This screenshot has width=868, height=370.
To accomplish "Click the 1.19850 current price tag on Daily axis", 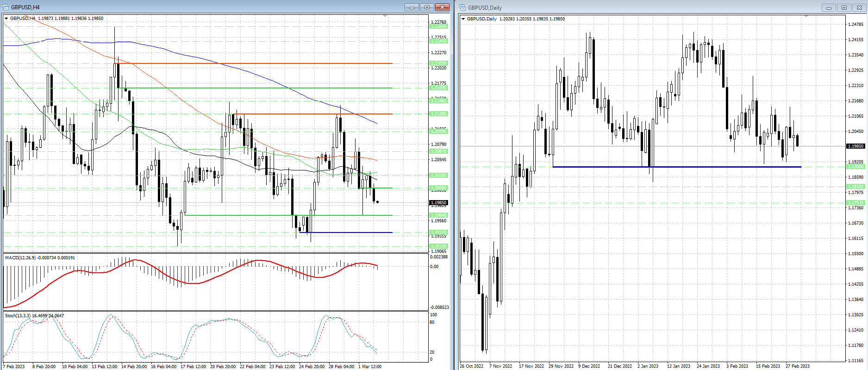I will coord(856,146).
